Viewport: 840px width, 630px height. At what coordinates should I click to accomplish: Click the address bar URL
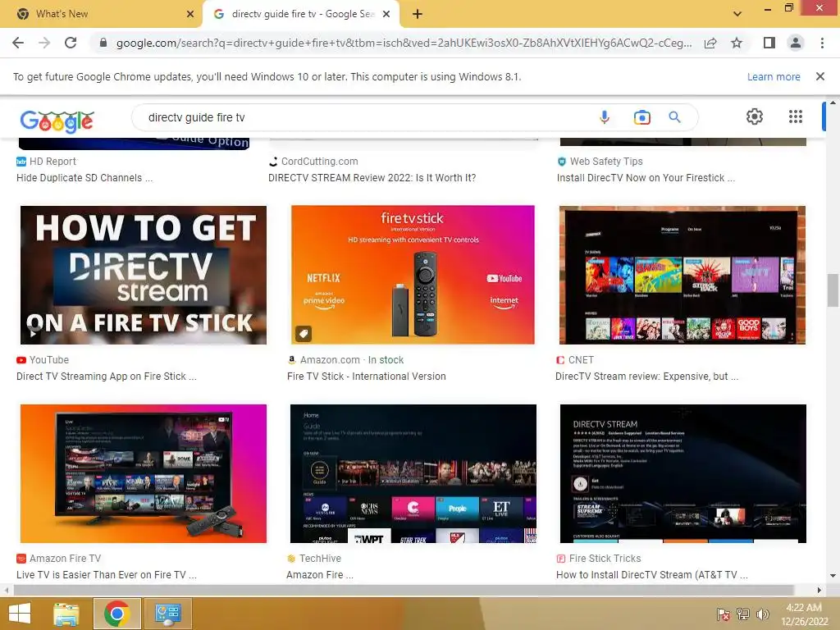(x=404, y=43)
